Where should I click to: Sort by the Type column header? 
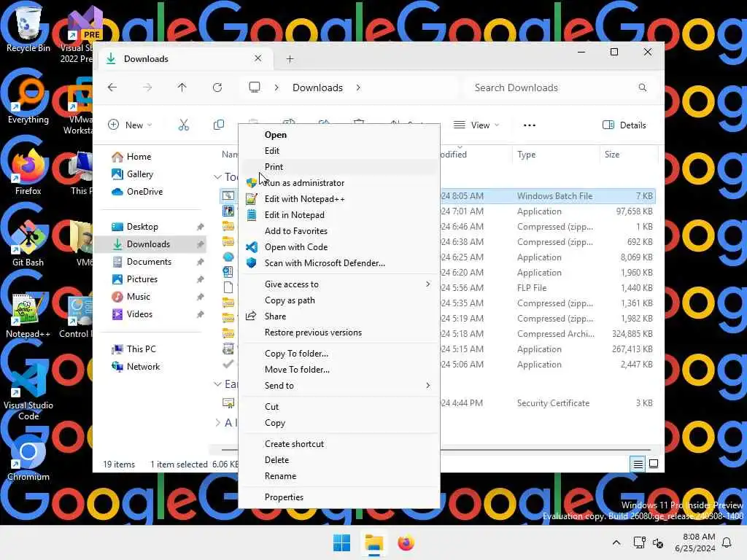[556, 155]
